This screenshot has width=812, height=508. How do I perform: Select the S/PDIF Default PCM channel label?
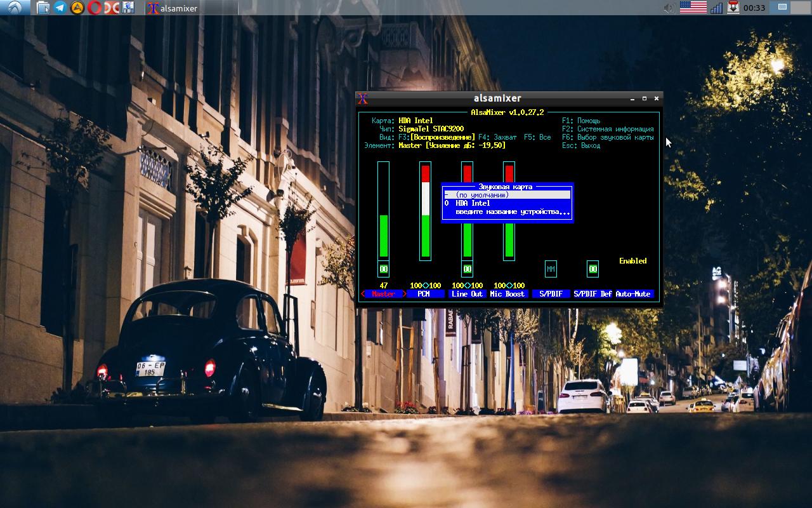[593, 294]
